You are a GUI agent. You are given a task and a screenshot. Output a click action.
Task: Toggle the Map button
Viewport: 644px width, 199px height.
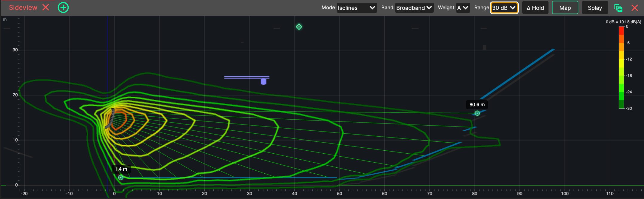click(565, 8)
